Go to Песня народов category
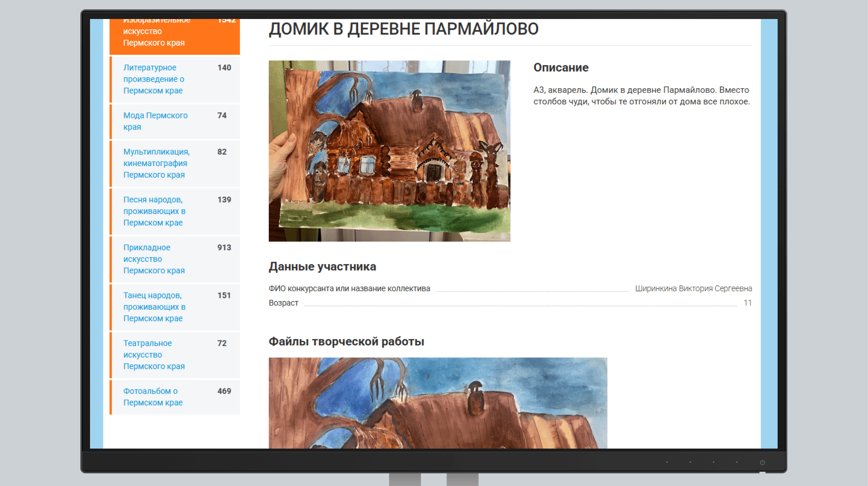 (154, 211)
